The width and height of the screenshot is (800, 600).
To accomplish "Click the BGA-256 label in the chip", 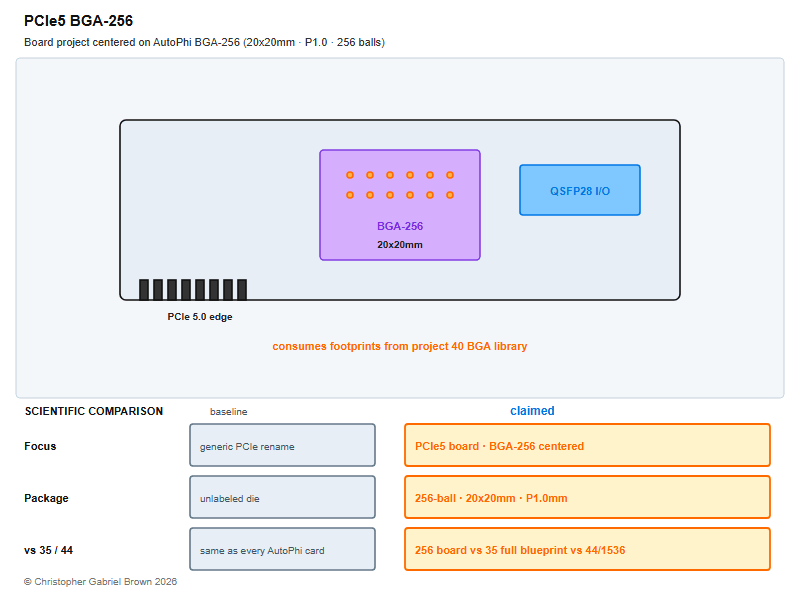I will (x=400, y=226).
